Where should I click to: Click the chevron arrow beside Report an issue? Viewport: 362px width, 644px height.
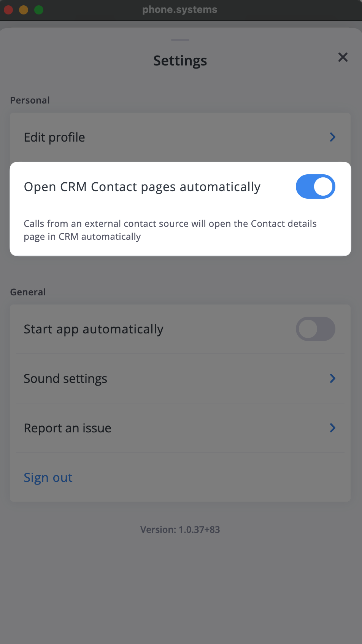[x=333, y=428]
